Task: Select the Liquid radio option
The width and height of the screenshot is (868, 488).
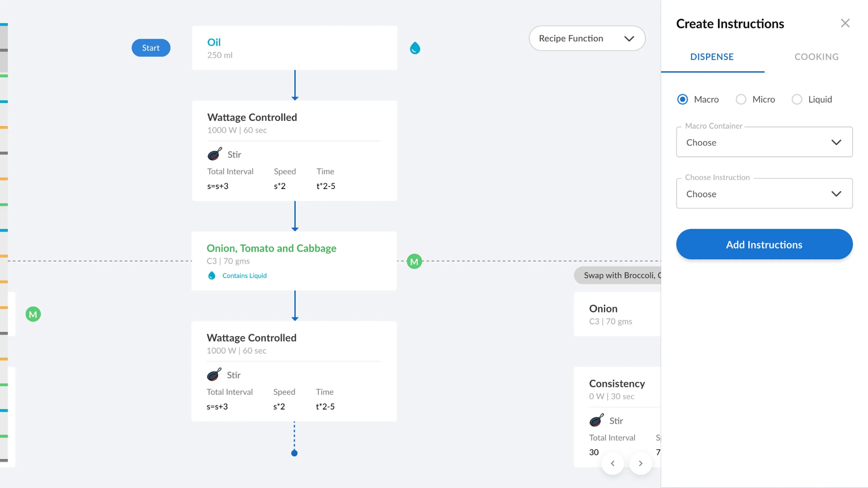Action: [797, 99]
